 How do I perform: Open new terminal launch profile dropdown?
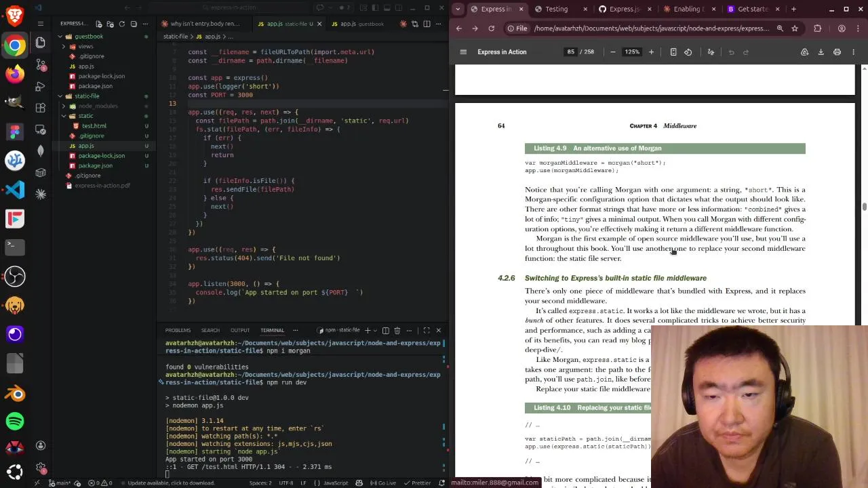[375, 330]
